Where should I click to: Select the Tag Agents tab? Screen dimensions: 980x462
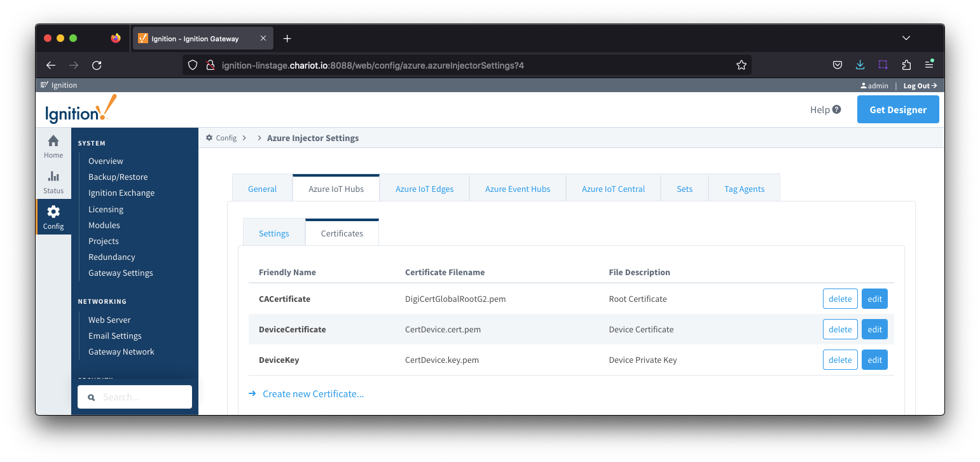(x=744, y=189)
